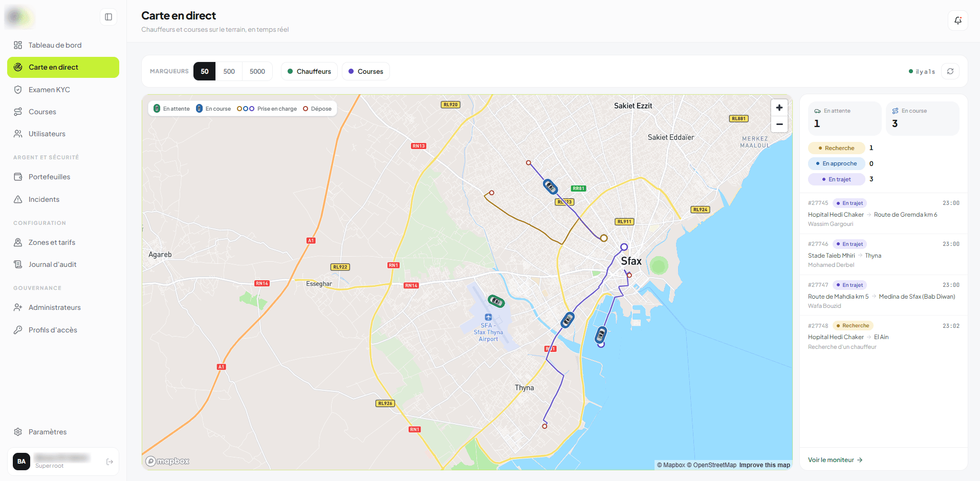Image resolution: width=980 pixels, height=481 pixels.
Task: Click the refresh map icon button
Action: (x=950, y=71)
